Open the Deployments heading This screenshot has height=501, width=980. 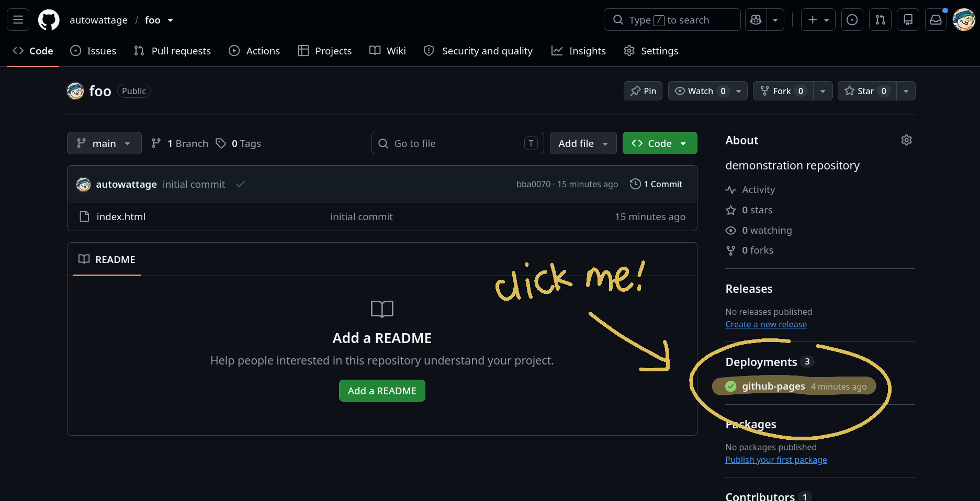[770, 362]
